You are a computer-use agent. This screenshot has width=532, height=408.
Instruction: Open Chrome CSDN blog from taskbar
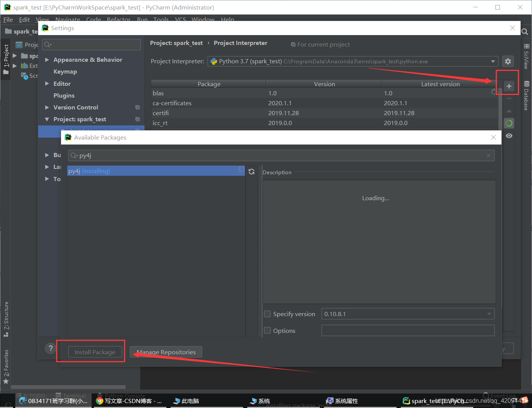(130, 401)
